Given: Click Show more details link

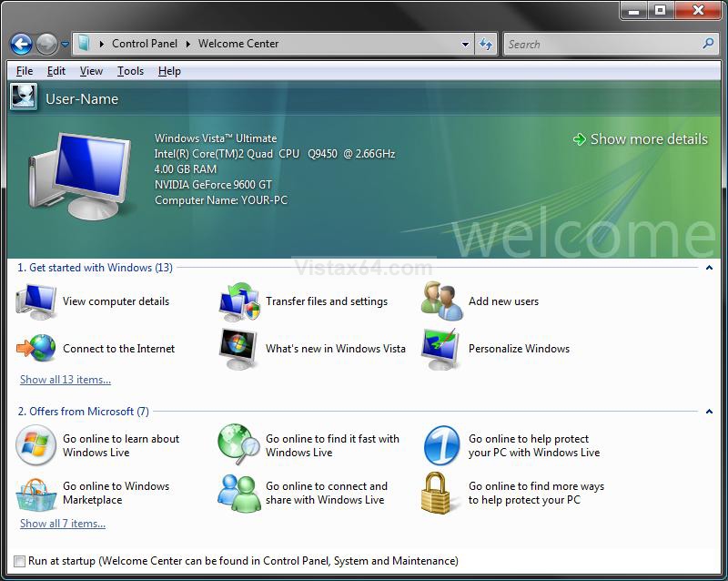Looking at the screenshot, I should [641, 139].
